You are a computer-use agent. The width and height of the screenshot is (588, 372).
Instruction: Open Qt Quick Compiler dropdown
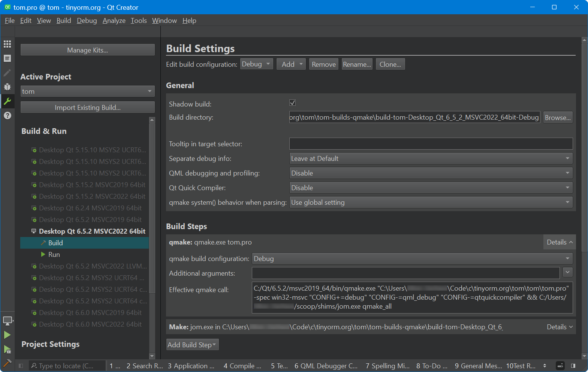point(431,188)
